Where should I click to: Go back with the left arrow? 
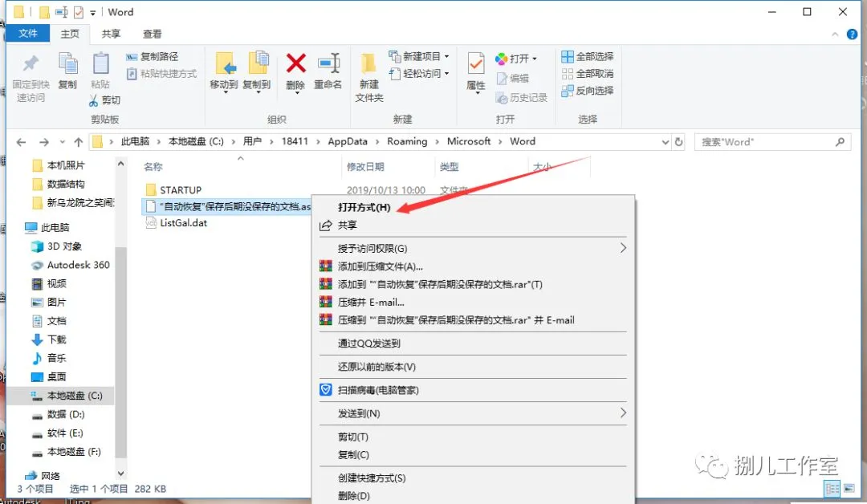21,142
